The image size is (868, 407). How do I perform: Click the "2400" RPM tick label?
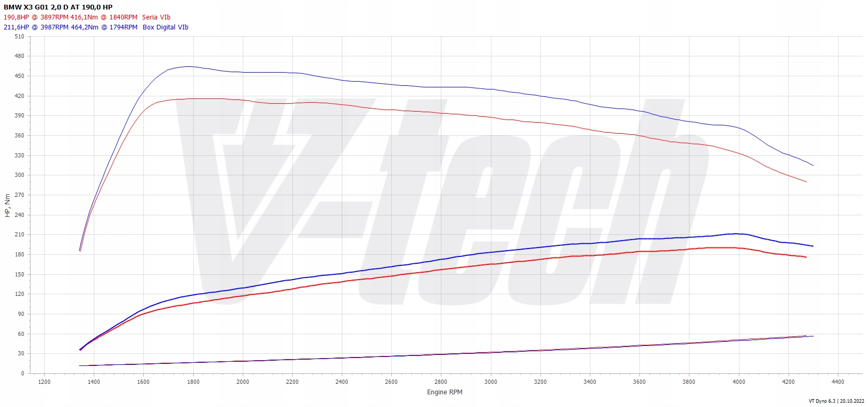click(x=342, y=382)
